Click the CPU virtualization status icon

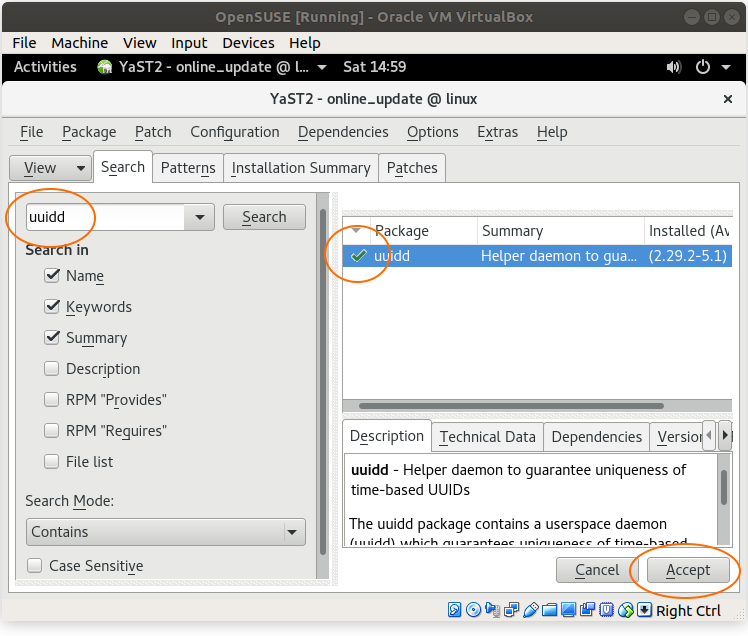(x=606, y=610)
